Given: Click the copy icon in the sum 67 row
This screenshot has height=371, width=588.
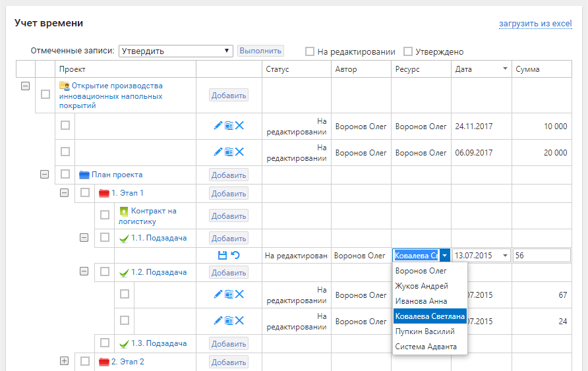Looking at the screenshot, I should (x=229, y=295).
